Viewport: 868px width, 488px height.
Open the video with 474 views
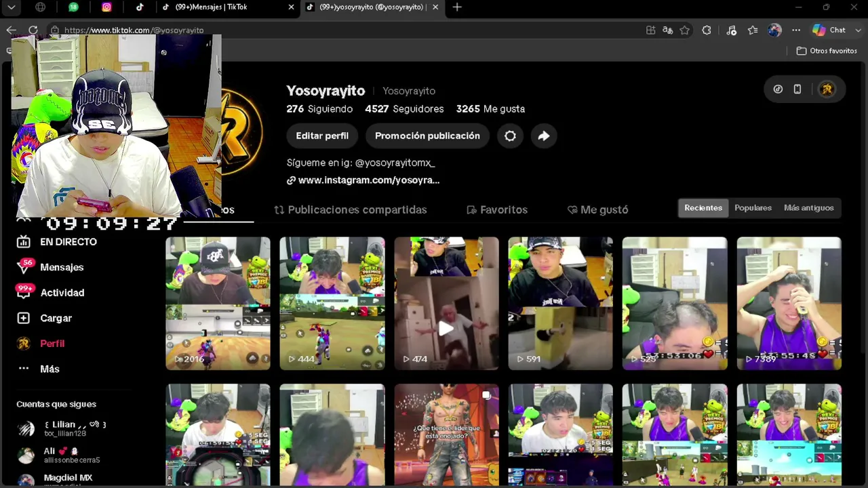click(446, 304)
